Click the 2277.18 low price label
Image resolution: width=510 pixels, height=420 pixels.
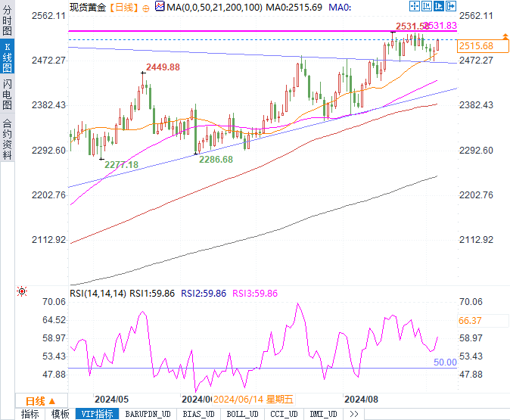tap(121, 165)
